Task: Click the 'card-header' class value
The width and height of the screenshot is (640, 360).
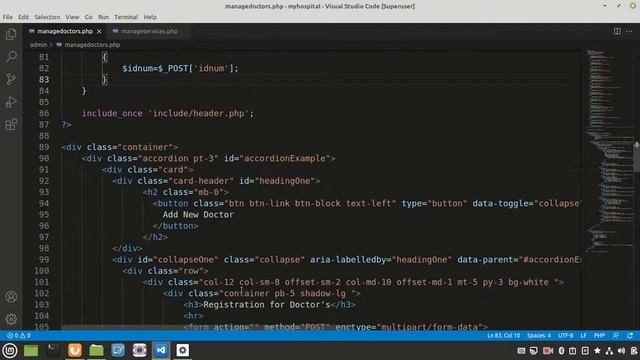Action: click(201, 181)
